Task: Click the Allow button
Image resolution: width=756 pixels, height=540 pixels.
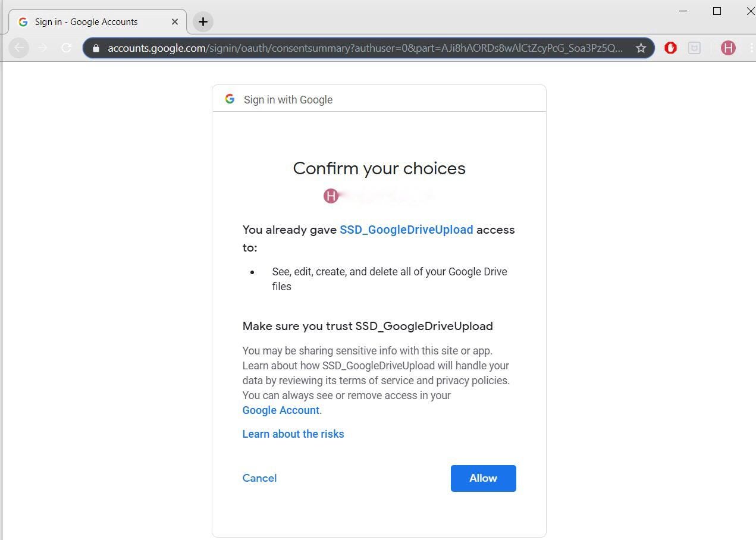Action: (483, 478)
